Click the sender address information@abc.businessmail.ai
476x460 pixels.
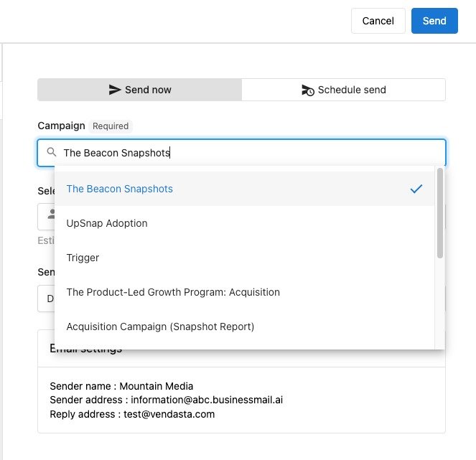(x=166, y=400)
